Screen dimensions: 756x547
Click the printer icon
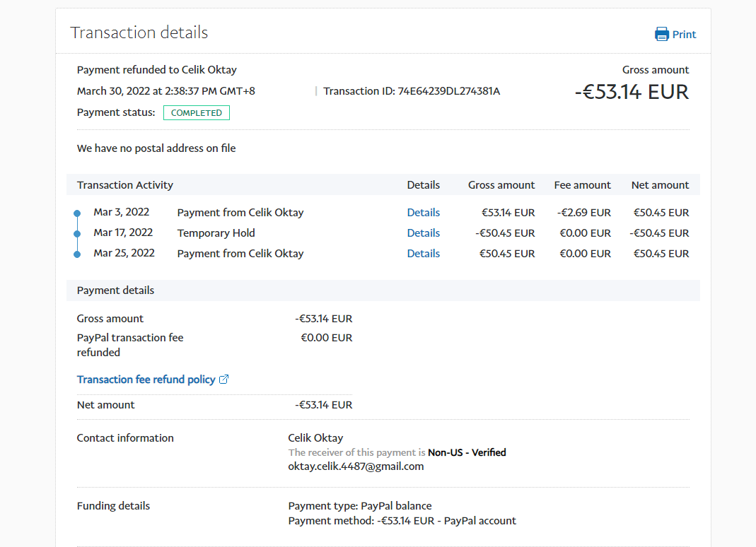tap(661, 34)
